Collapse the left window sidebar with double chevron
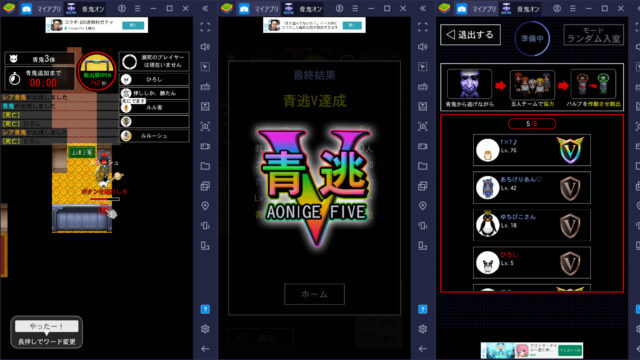 coord(205,9)
